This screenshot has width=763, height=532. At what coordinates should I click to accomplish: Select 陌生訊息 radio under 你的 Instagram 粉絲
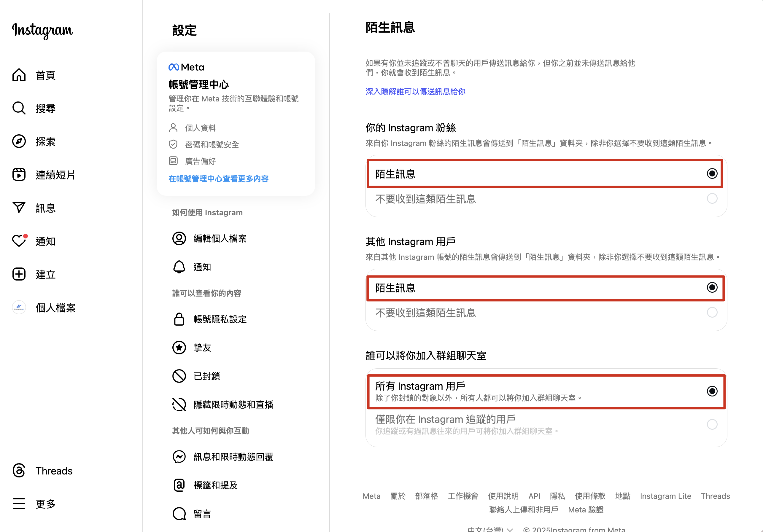(712, 173)
